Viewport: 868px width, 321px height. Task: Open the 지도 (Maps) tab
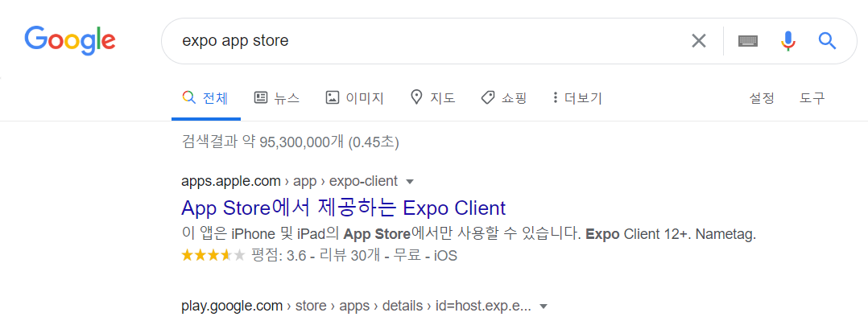pyautogui.click(x=433, y=98)
